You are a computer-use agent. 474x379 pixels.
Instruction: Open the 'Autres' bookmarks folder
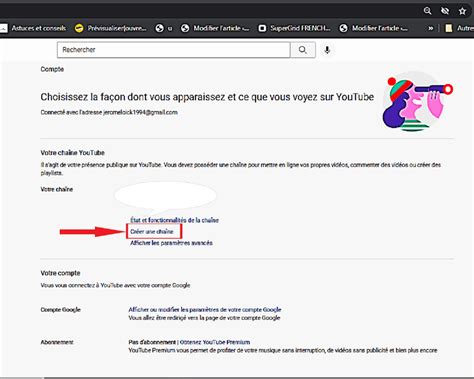[459, 28]
